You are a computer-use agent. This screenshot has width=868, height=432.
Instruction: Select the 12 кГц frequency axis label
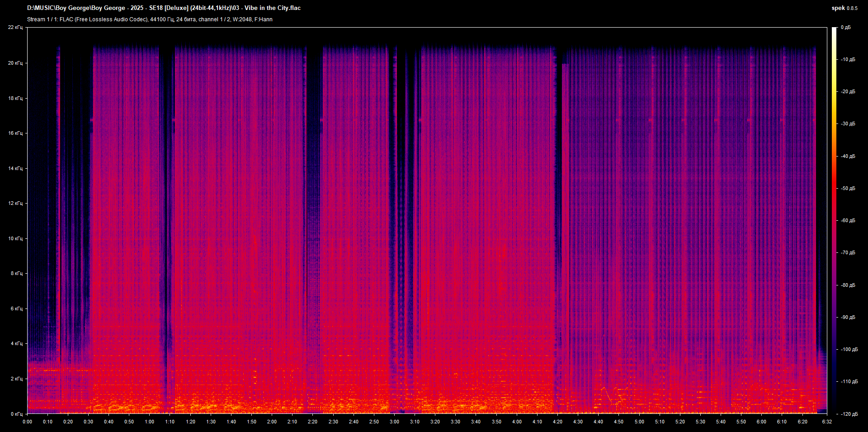click(15, 203)
